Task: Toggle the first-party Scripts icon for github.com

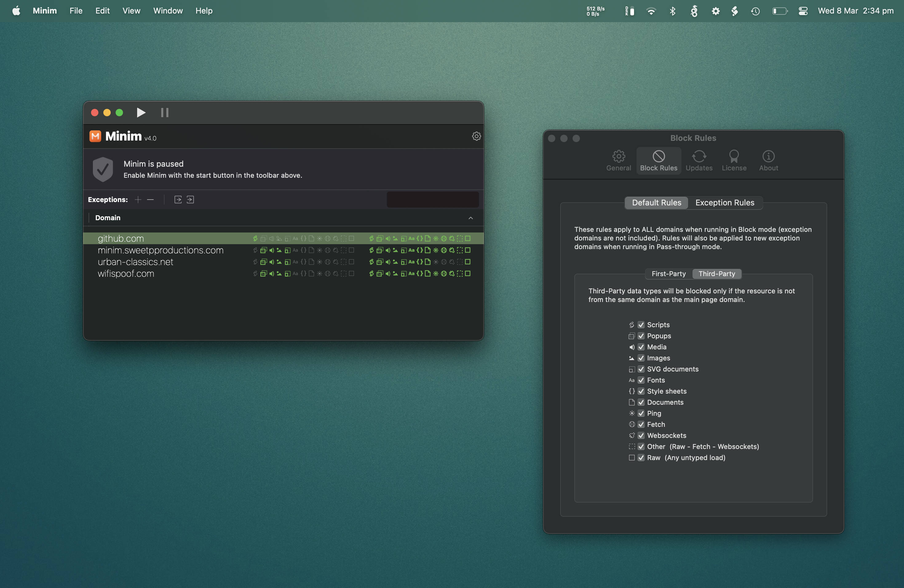Action: point(255,239)
